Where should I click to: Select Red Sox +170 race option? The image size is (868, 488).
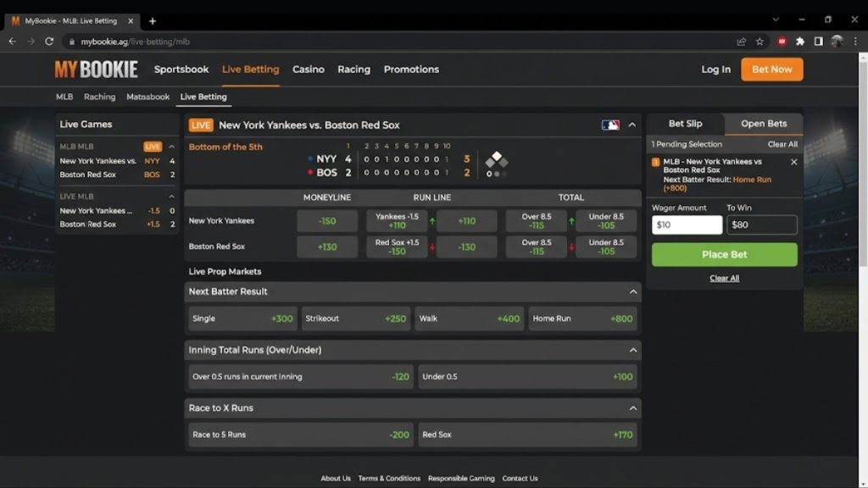pos(527,435)
